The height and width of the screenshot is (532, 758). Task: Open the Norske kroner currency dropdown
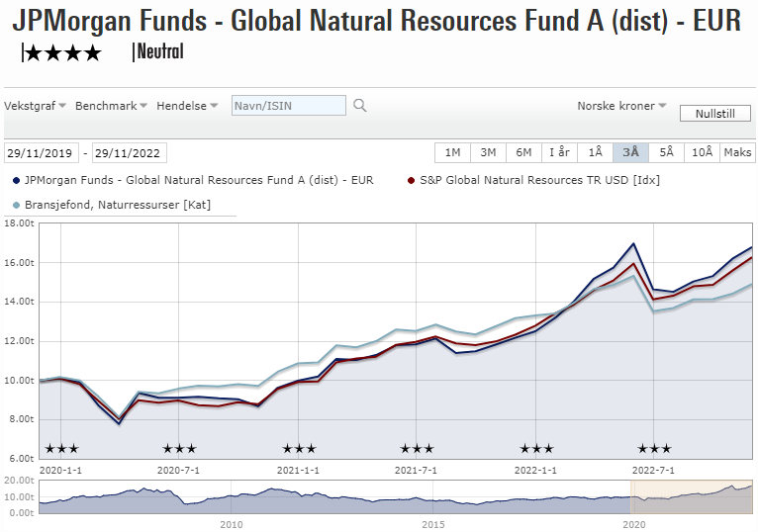pos(621,106)
